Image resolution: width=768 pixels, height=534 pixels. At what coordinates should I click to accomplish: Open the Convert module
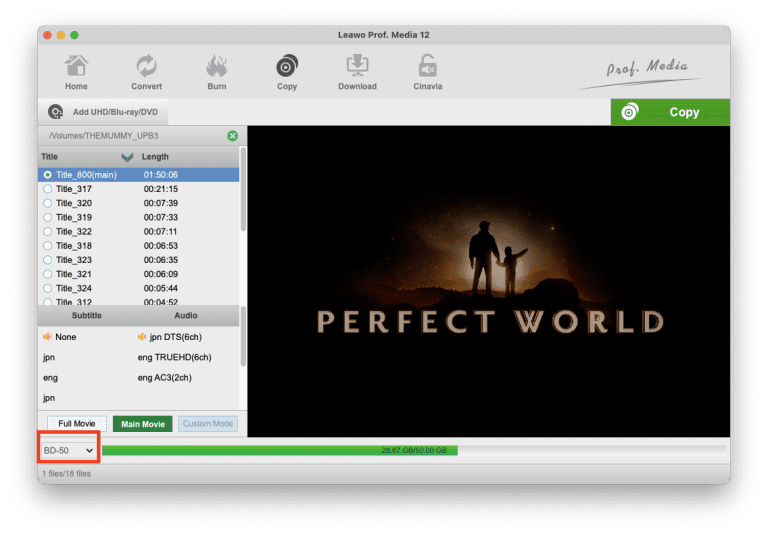click(x=146, y=73)
